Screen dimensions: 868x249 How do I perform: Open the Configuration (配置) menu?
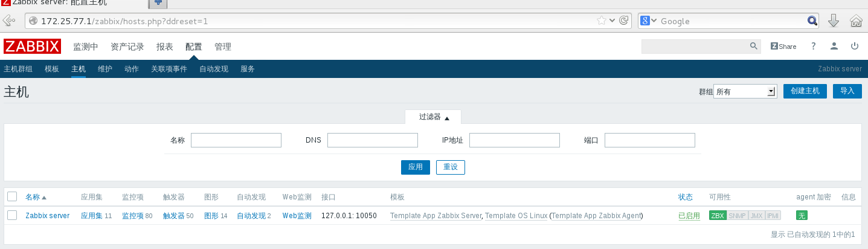194,47
